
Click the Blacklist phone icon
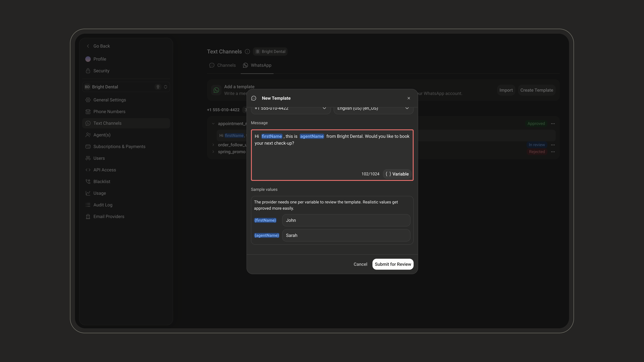[88, 182]
